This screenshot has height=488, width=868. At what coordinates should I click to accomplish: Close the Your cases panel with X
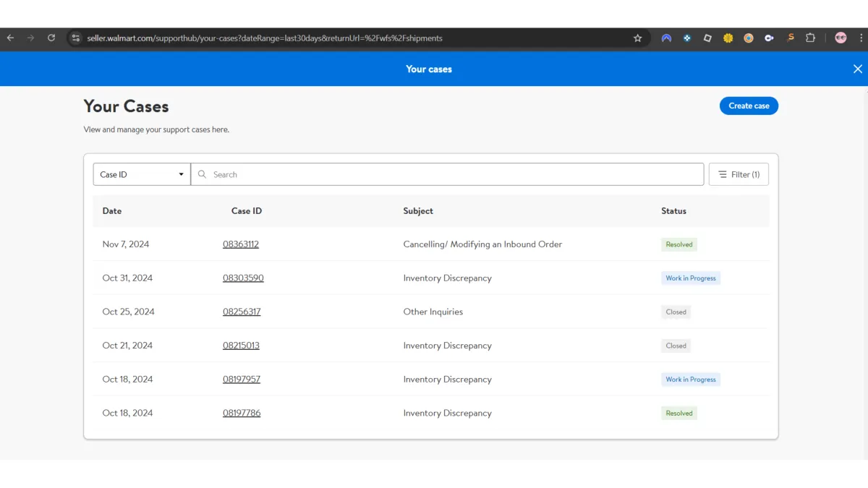coord(857,69)
